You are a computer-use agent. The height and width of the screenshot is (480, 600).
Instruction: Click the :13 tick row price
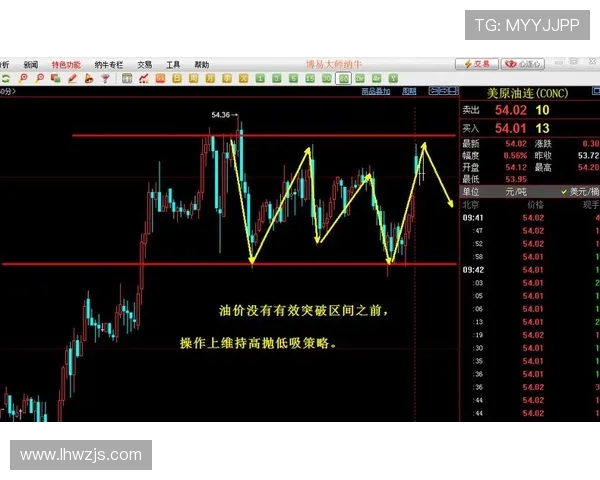533,322
